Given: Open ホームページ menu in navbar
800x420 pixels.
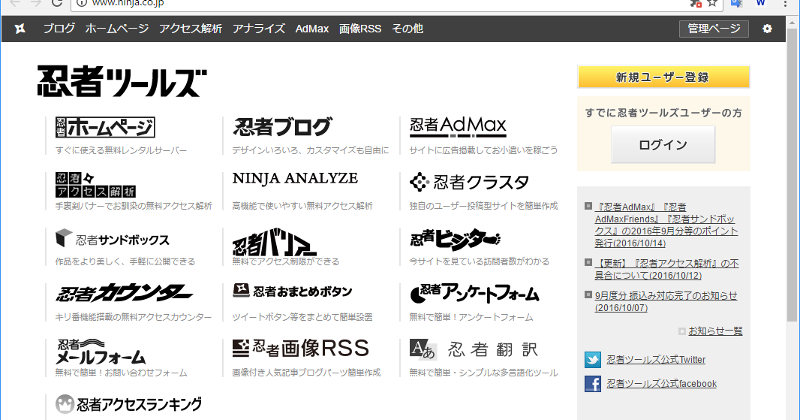Looking at the screenshot, I should coord(117,29).
